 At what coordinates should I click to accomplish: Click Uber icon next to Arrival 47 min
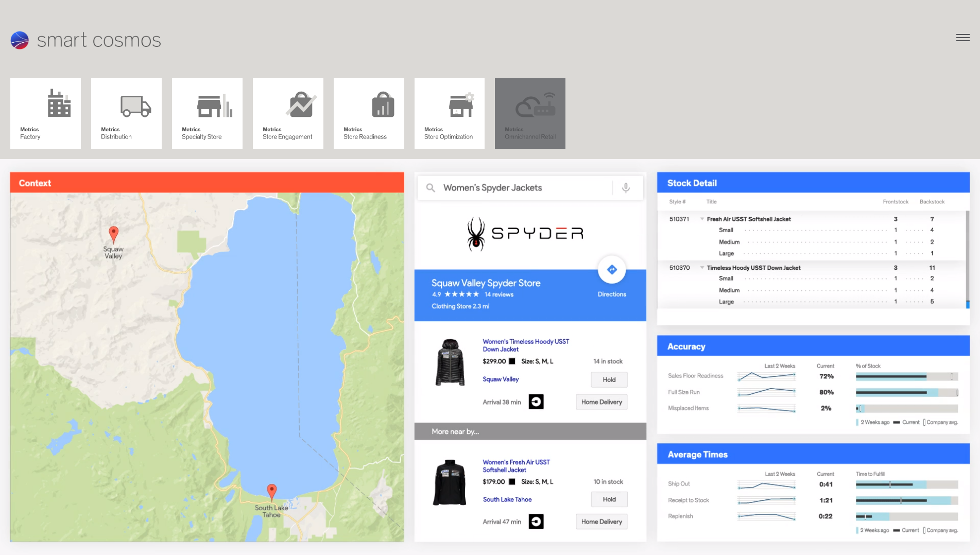(536, 522)
